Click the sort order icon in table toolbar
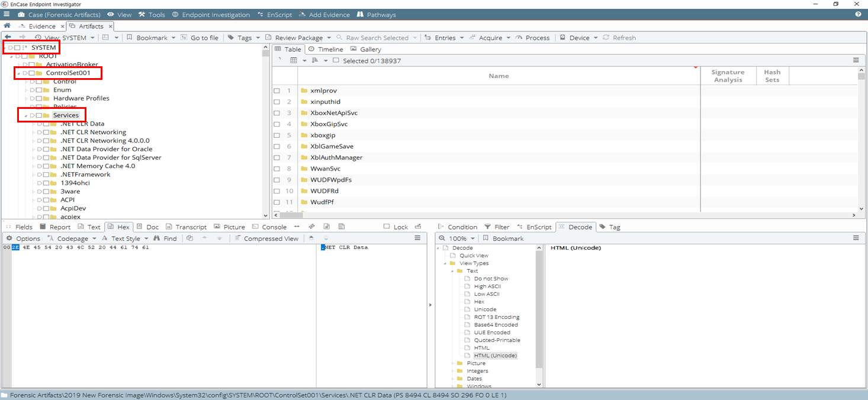 coord(315,60)
